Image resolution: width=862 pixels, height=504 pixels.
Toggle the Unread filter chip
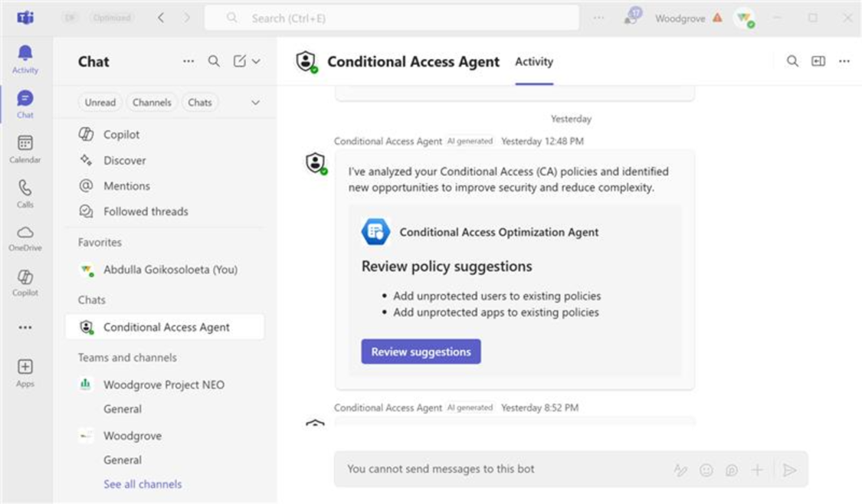[100, 102]
